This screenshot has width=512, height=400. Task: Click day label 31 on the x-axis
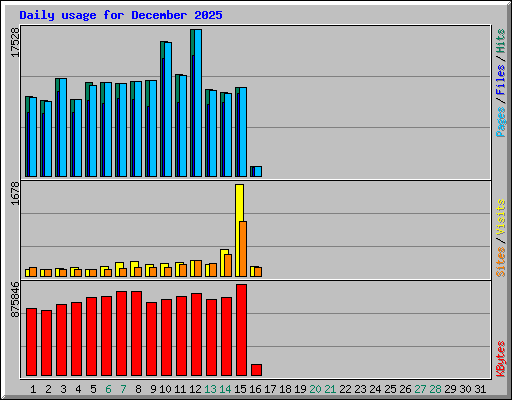pyautogui.click(x=480, y=389)
